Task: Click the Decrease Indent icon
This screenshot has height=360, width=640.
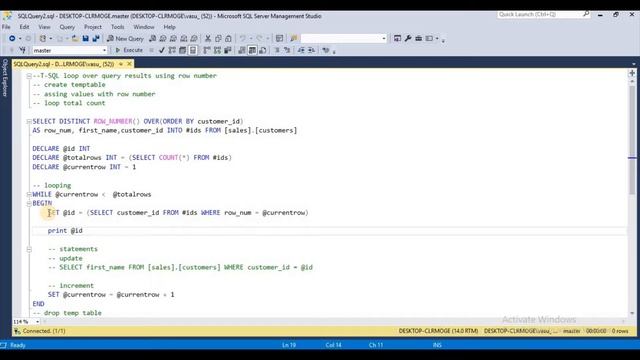Action: coord(301,50)
